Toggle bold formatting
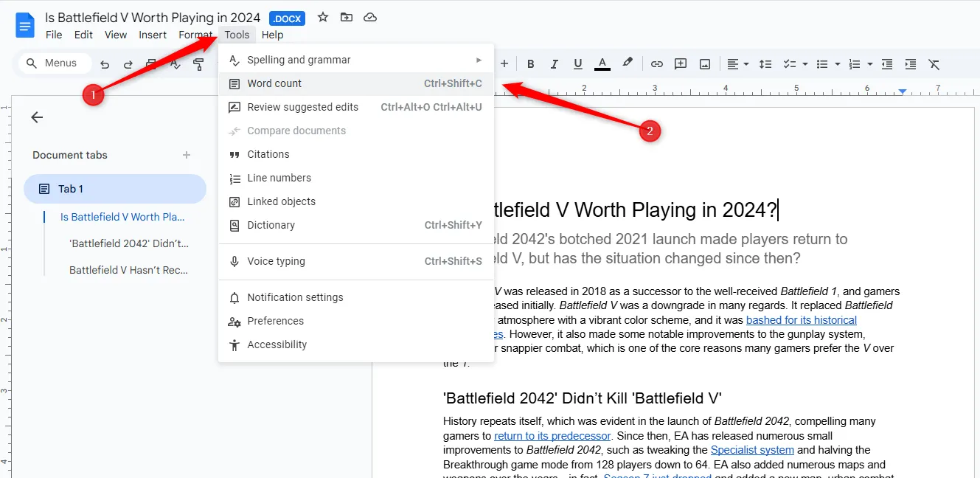 pyautogui.click(x=530, y=64)
